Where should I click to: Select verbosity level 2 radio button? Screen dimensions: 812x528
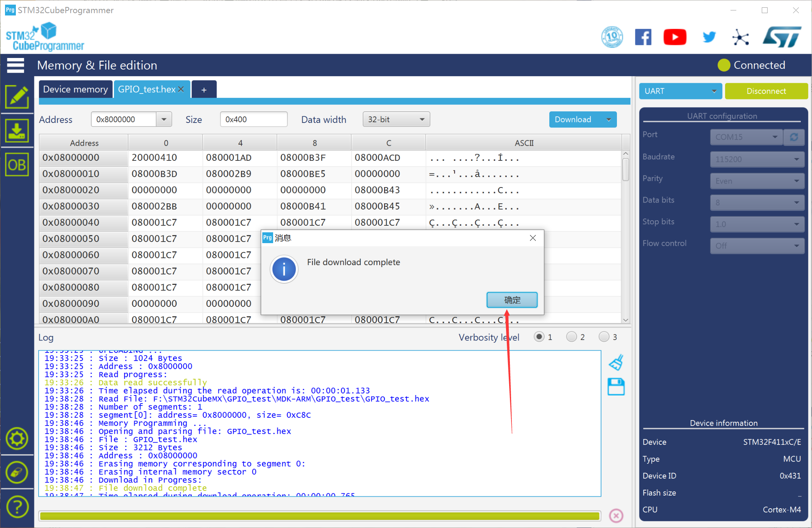571,337
